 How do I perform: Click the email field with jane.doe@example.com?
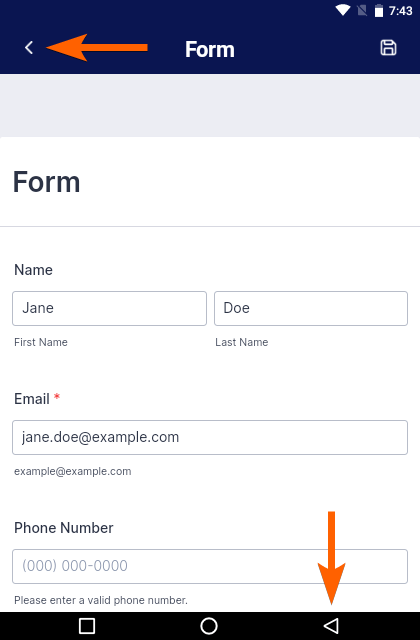(x=210, y=437)
